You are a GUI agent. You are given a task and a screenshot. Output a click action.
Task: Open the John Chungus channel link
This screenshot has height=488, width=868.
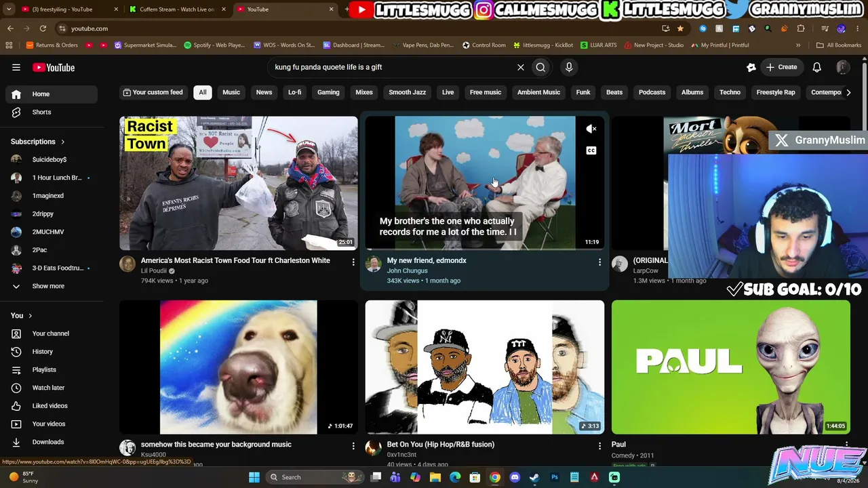point(407,271)
